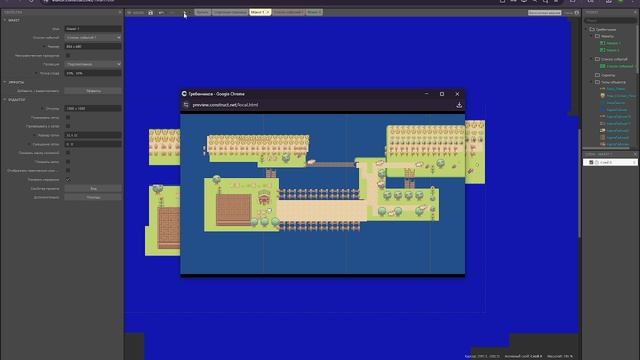Click the install app icon in preview window
The height and width of the screenshot is (360, 640).
459,105
